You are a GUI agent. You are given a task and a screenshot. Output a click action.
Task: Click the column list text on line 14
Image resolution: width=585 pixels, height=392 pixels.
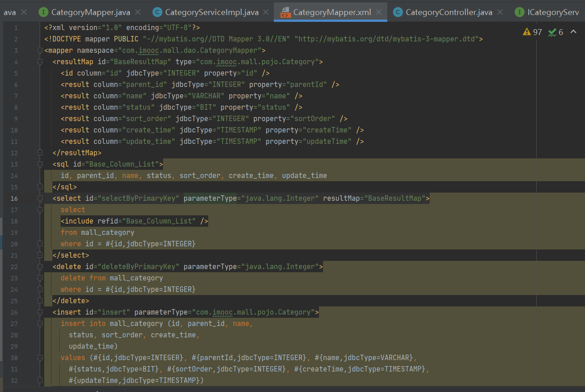tap(194, 176)
